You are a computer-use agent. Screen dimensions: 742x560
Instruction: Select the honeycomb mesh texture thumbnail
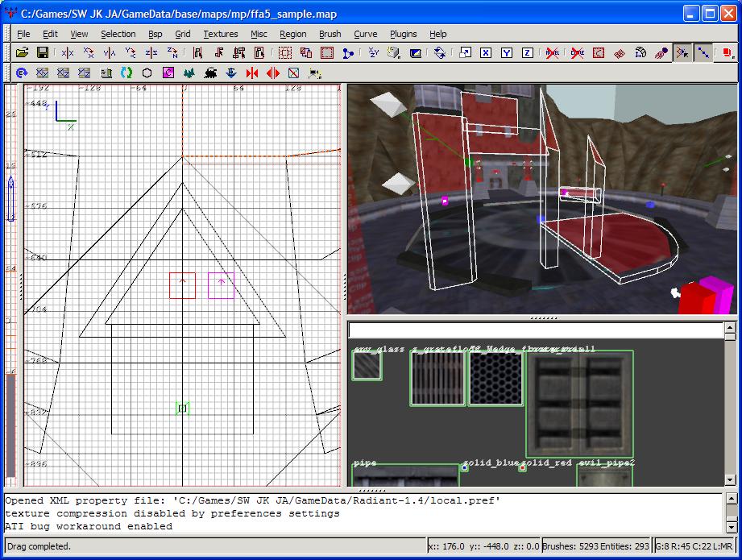point(496,379)
